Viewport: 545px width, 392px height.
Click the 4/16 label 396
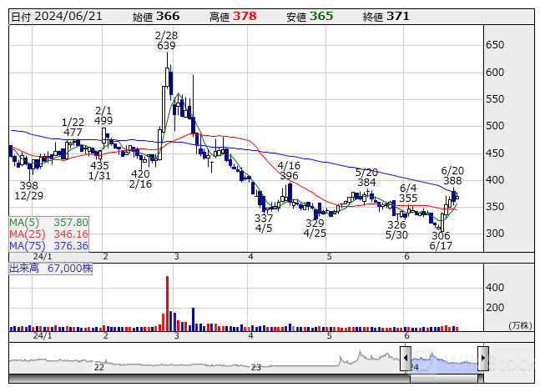coord(289,176)
